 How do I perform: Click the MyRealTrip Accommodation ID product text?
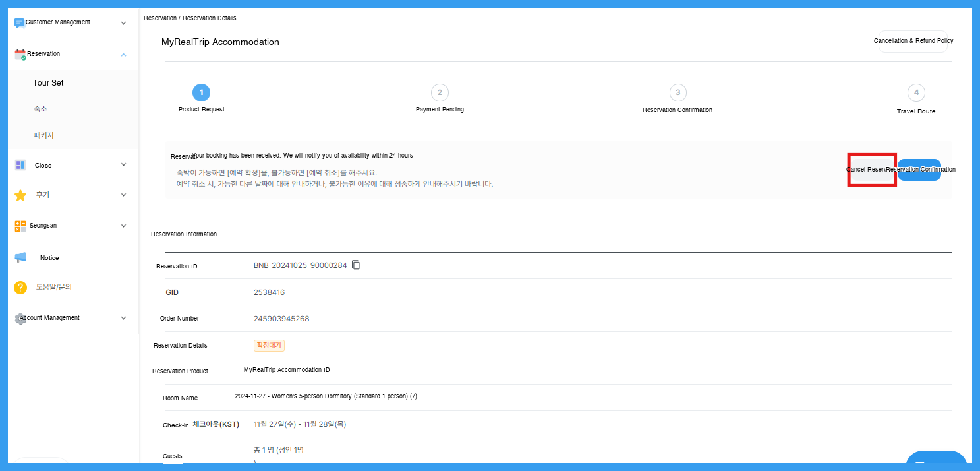[x=287, y=370]
